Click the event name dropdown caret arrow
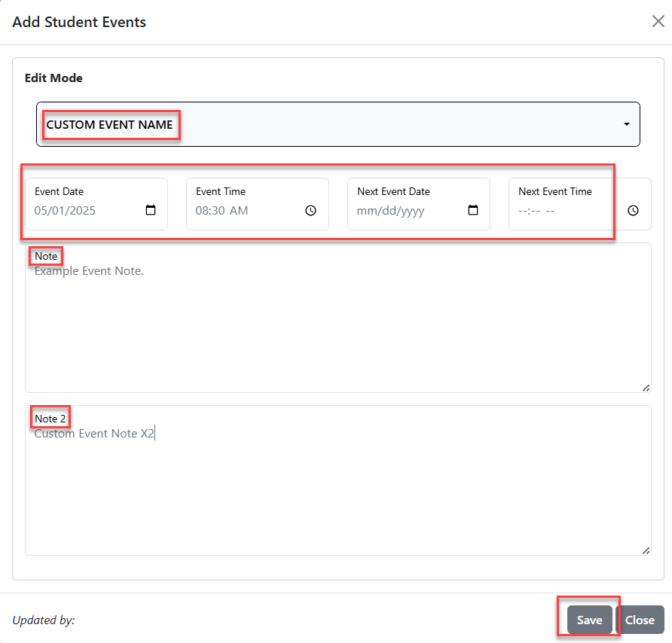 tap(627, 124)
